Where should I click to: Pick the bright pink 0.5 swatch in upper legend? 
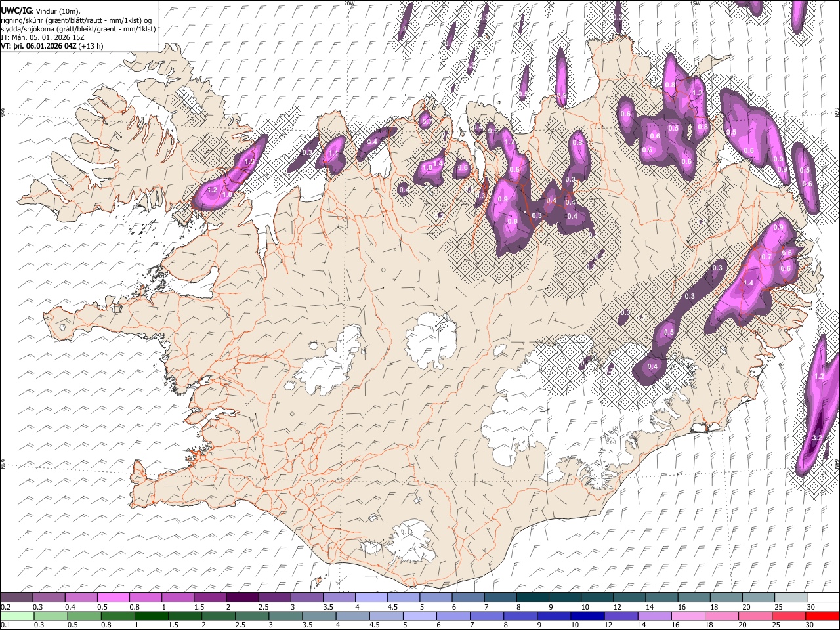[x=113, y=597]
